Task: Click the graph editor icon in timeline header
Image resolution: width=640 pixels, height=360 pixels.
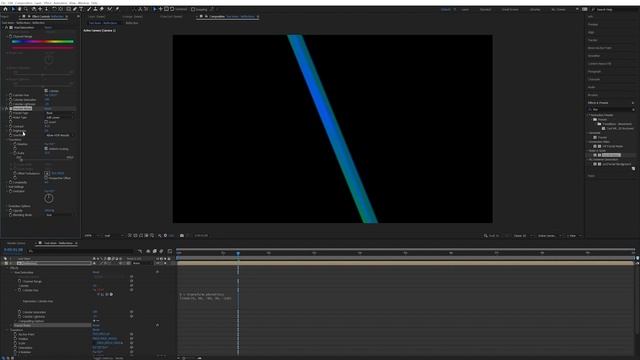Action: coord(170,251)
